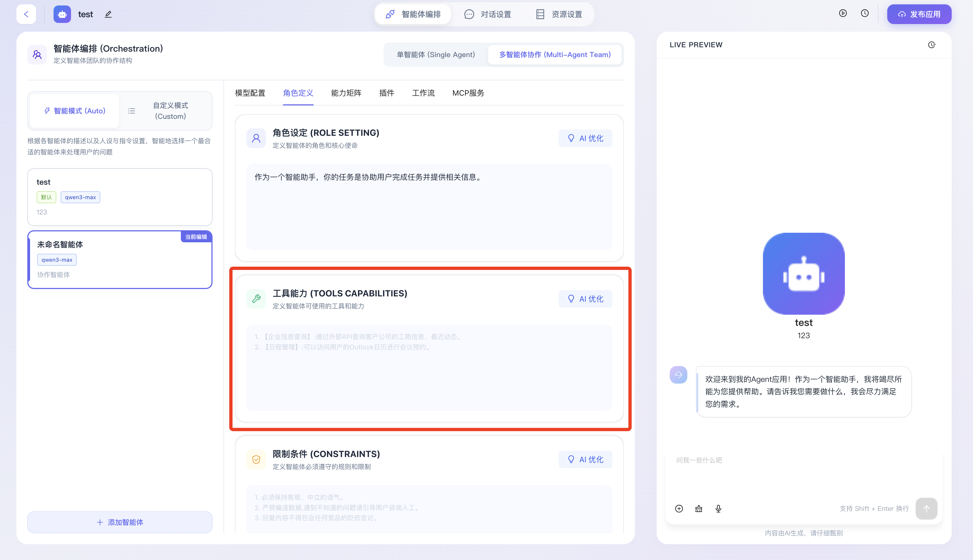Click the plus-circle attach icon in chat
Viewport: 973px width, 560px height.
coord(679,509)
